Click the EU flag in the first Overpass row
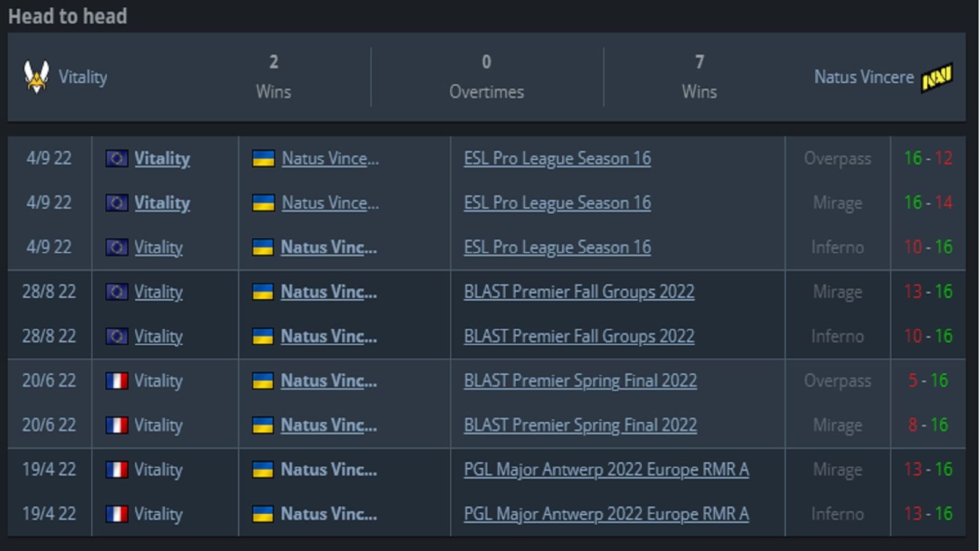980x551 pixels. [116, 158]
